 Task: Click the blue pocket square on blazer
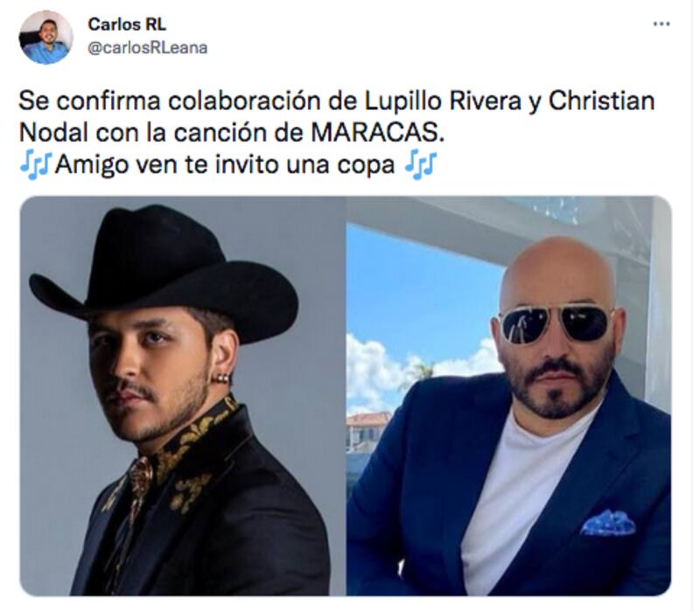click(x=608, y=522)
